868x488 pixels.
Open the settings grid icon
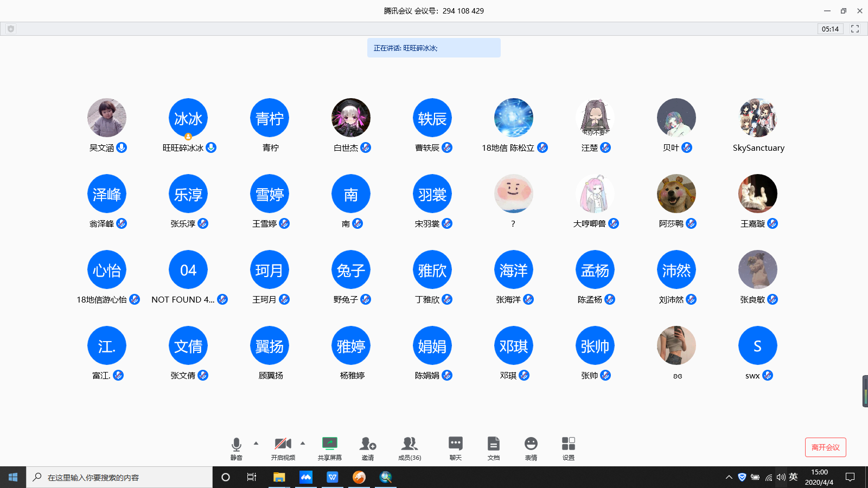click(568, 445)
